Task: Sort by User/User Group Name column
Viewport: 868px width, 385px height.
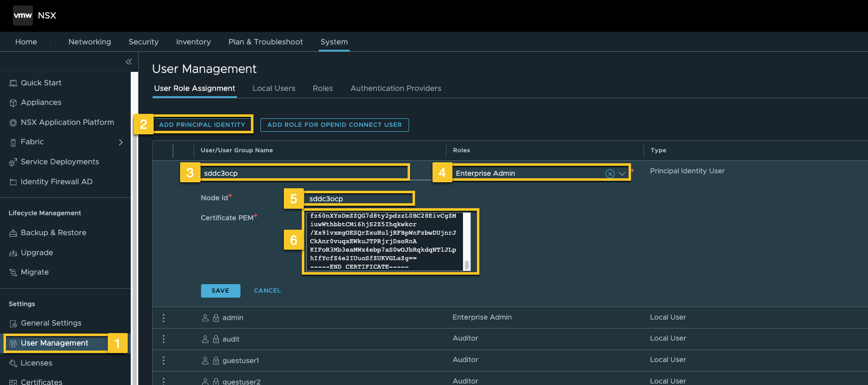Action: (x=236, y=150)
